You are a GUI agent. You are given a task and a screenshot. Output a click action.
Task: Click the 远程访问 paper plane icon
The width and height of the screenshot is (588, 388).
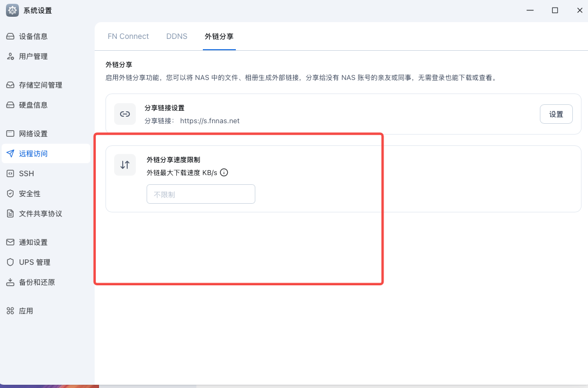10,153
